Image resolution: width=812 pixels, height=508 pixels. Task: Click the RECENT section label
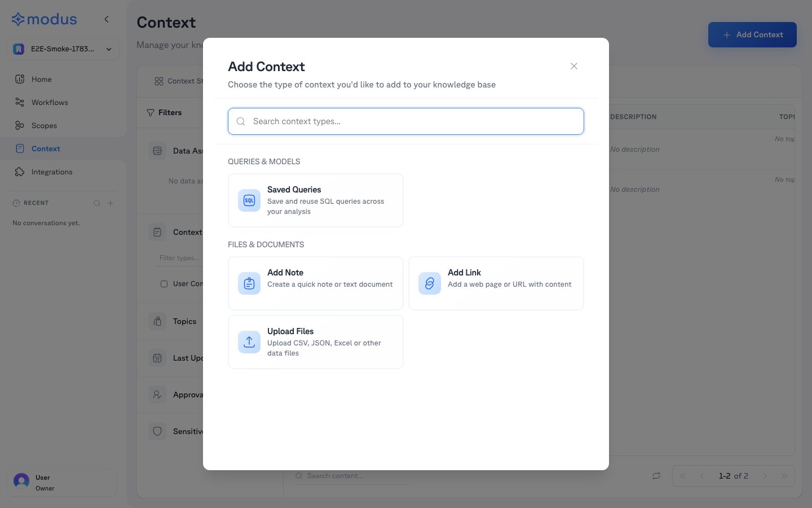click(36, 203)
